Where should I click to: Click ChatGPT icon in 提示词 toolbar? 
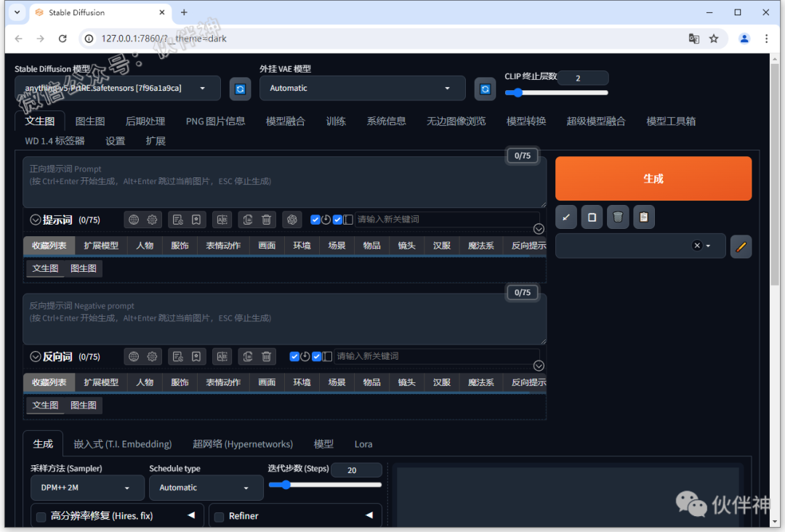(292, 219)
